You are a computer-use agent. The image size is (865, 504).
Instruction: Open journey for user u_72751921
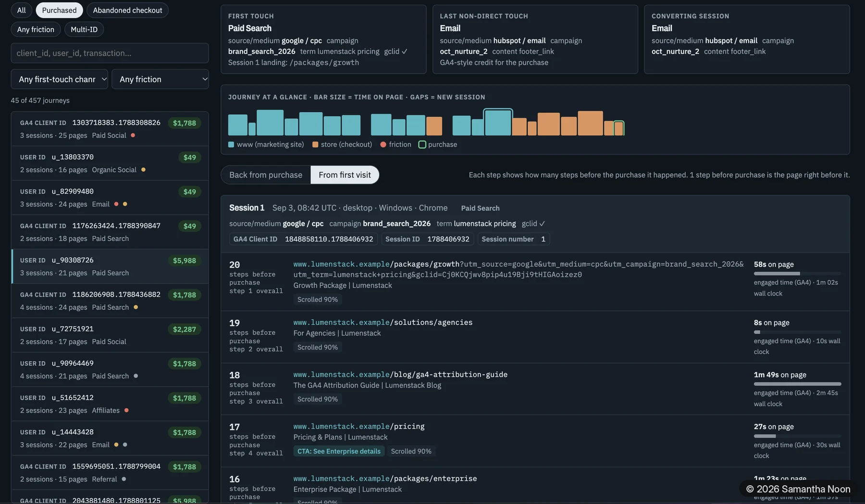[110, 335]
